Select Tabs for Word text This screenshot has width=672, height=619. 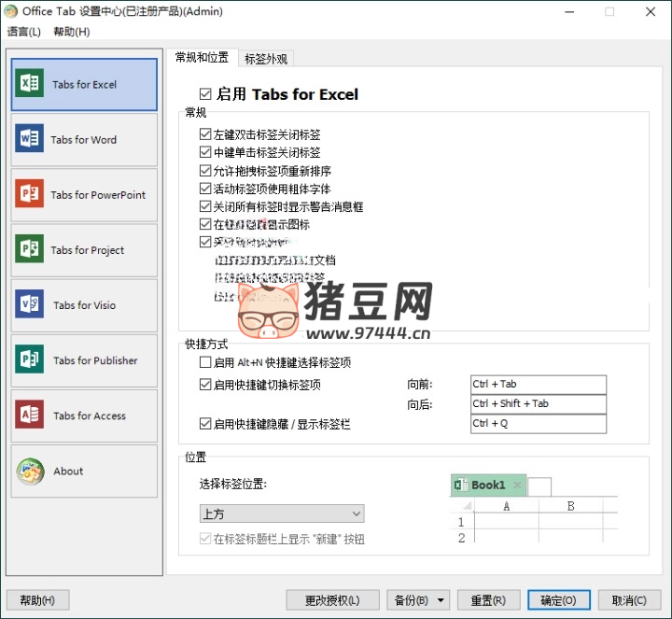click(84, 140)
